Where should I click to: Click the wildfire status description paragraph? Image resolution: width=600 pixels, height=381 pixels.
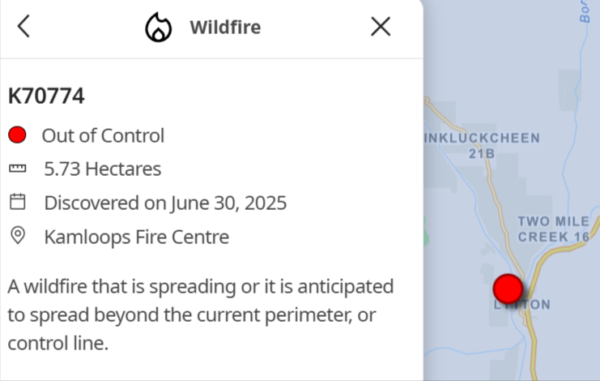click(x=201, y=314)
